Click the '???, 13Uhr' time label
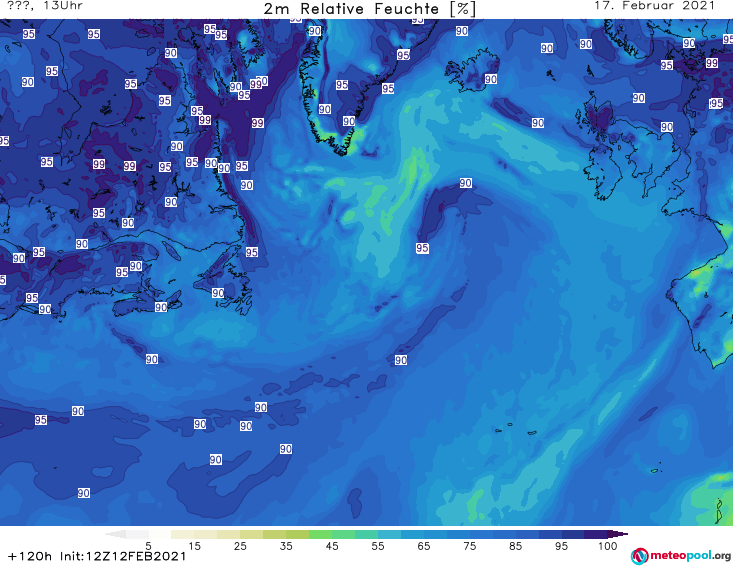733x566 pixels. (45, 6)
